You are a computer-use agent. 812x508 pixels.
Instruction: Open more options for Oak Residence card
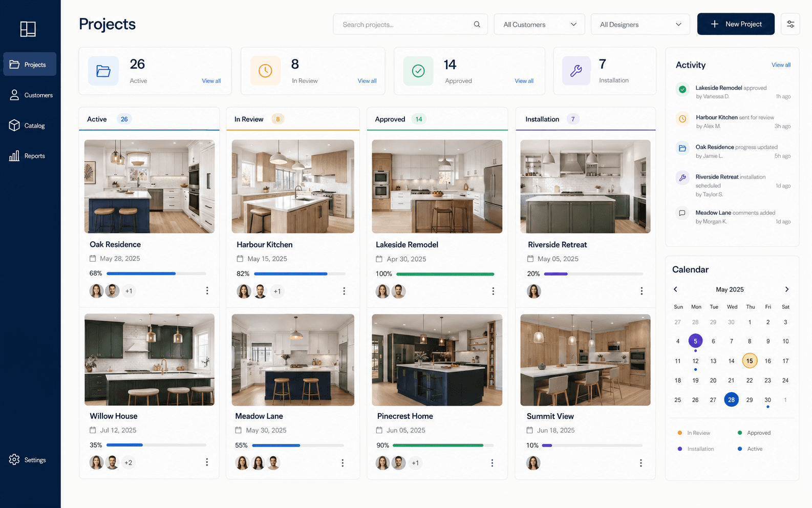click(207, 291)
